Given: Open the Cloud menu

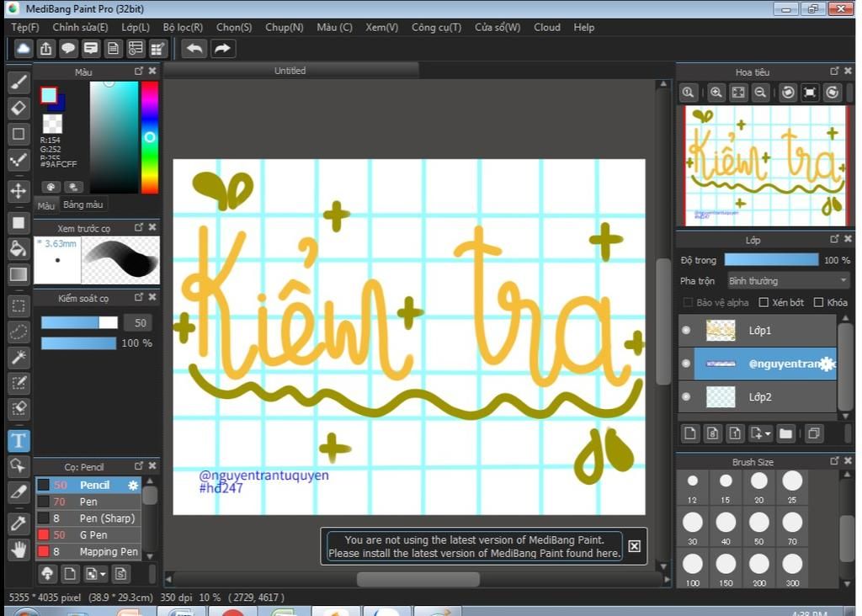Looking at the screenshot, I should (x=547, y=28).
